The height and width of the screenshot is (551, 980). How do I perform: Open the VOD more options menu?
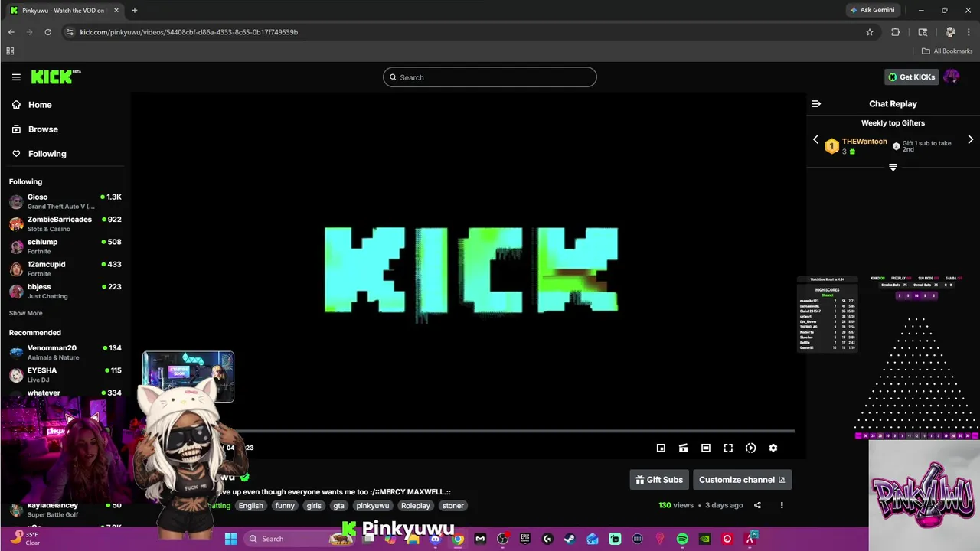782,505
